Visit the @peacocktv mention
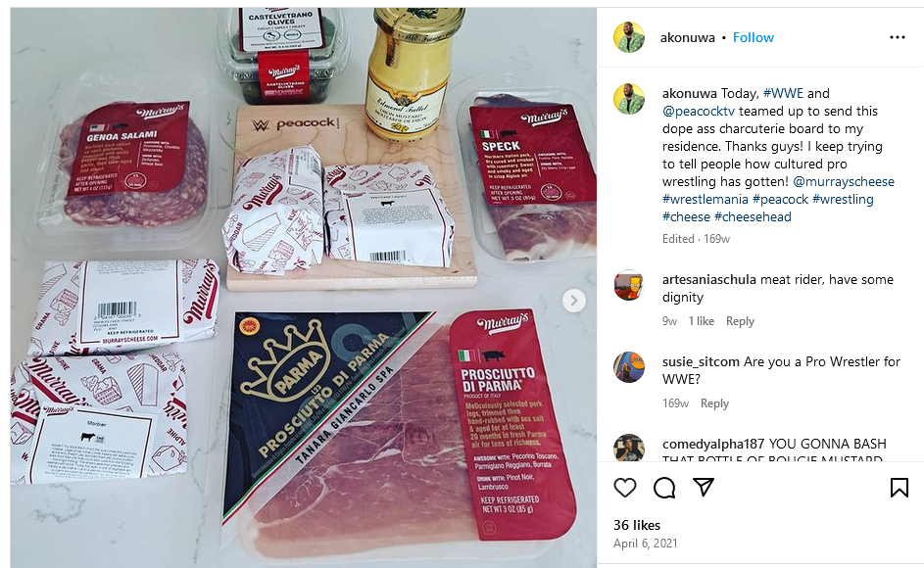Viewport: 924px width, 568px height. click(x=699, y=111)
